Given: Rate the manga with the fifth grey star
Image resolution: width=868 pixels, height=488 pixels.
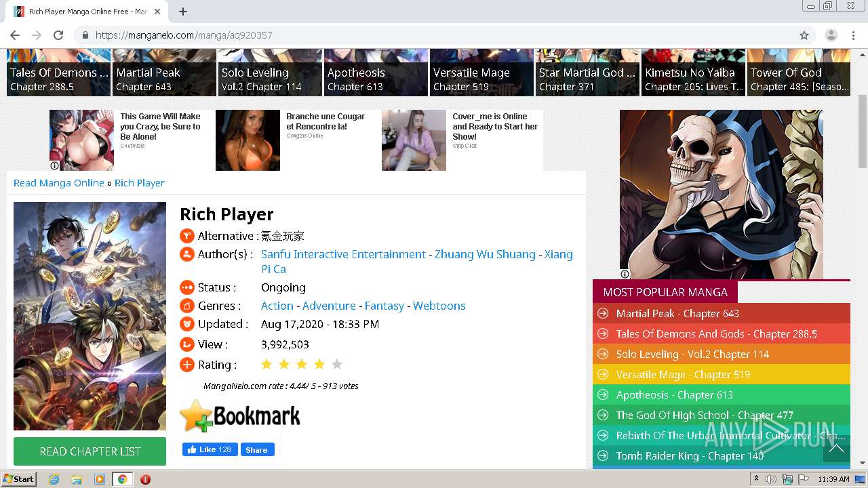Looking at the screenshot, I should coord(337,365).
